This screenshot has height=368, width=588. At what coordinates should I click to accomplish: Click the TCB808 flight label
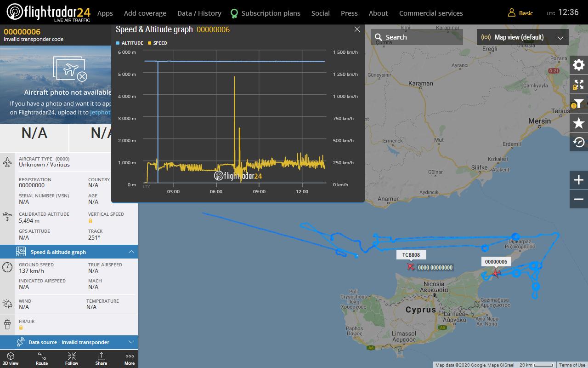[411, 255]
